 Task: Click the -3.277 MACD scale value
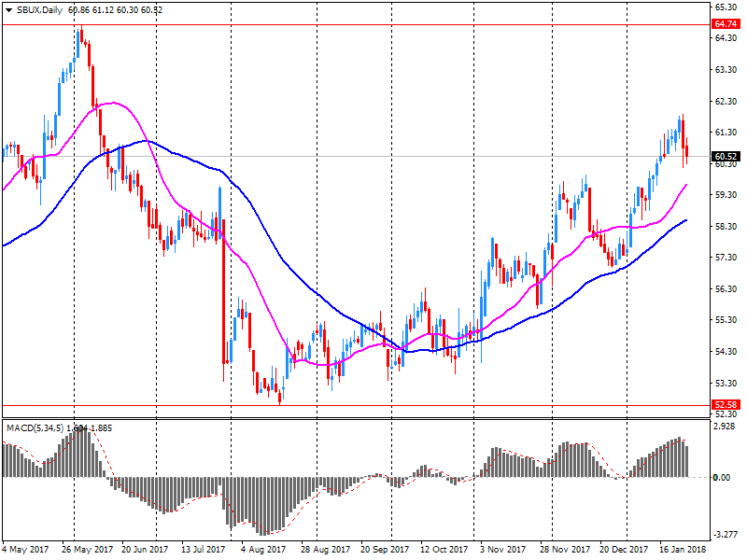coord(726,534)
